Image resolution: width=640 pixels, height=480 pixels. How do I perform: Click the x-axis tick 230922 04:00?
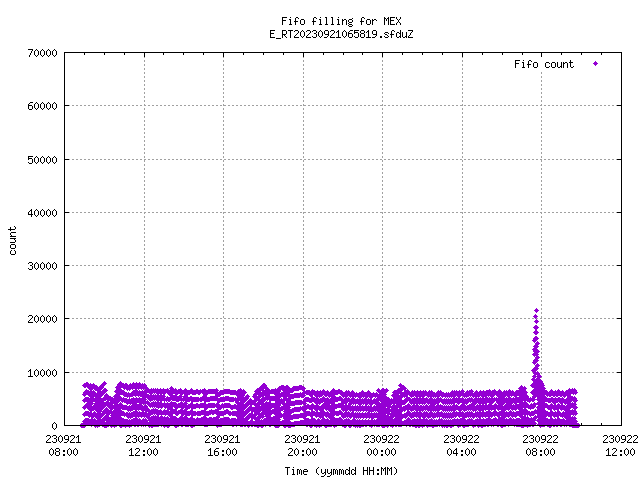click(462, 446)
